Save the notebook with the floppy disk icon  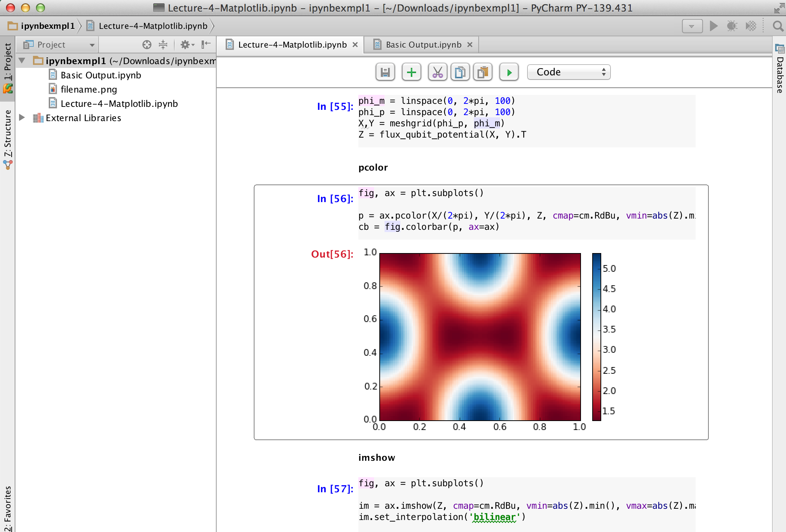click(x=385, y=72)
